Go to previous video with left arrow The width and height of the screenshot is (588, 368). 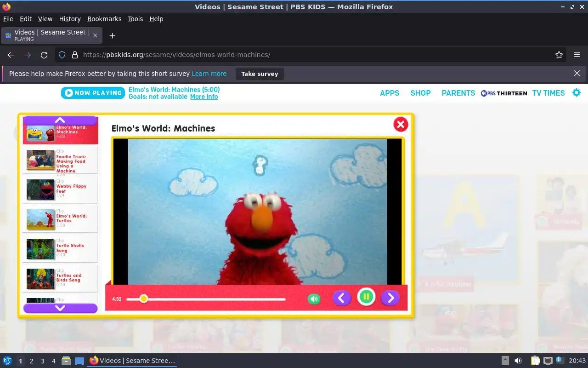click(x=342, y=298)
